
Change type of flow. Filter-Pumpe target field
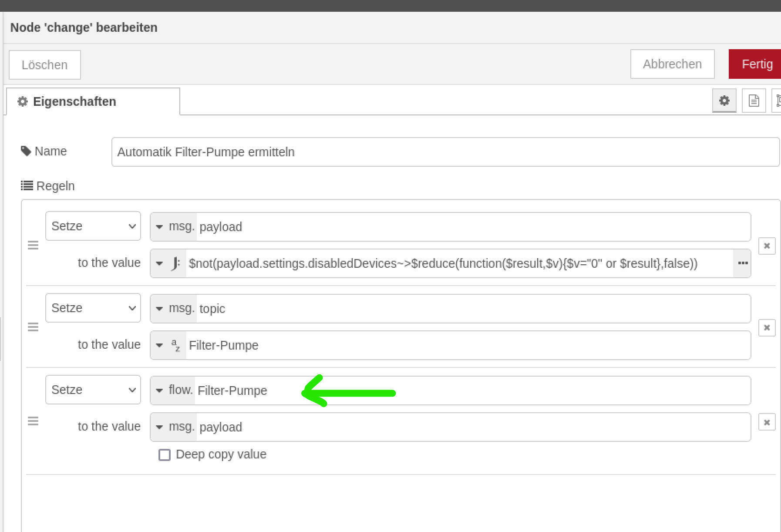click(x=173, y=391)
